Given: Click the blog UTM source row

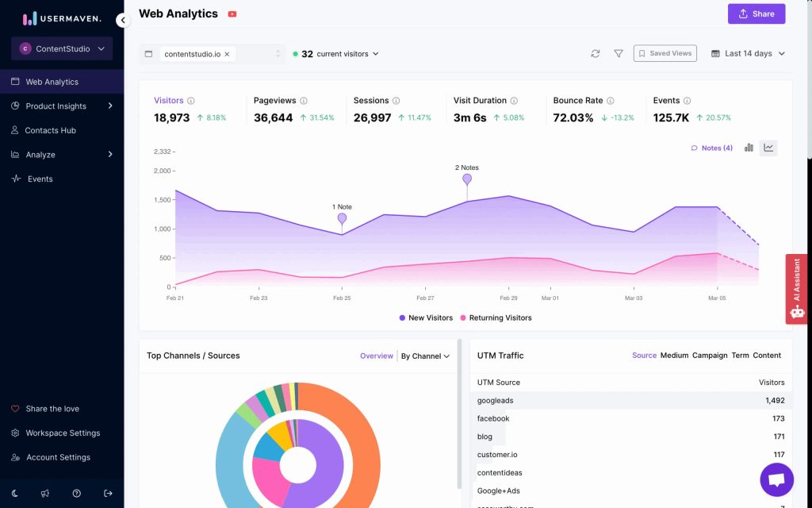Looking at the screenshot, I should click(630, 437).
